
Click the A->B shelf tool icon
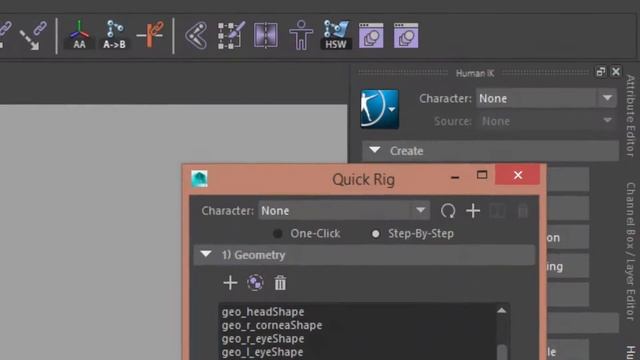point(114,35)
